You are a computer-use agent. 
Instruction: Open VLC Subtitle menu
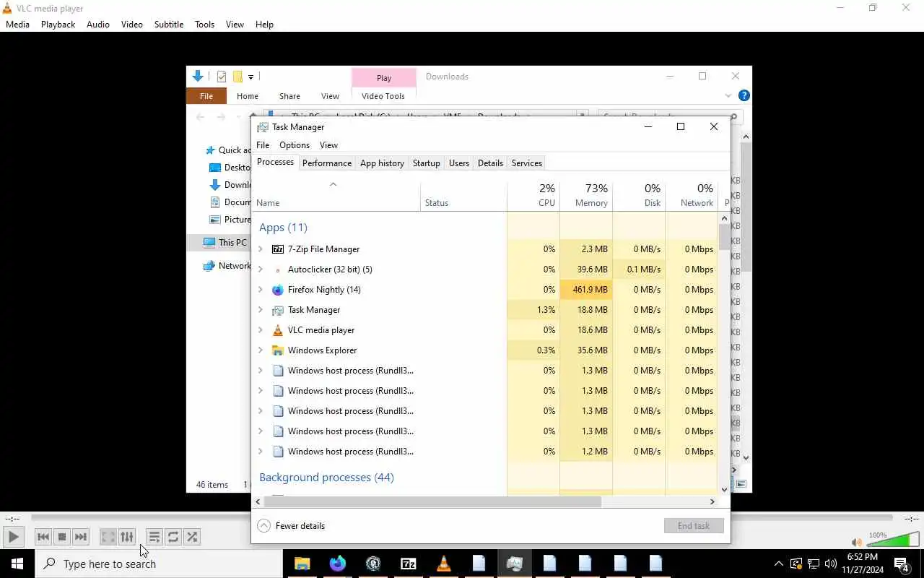coord(169,24)
